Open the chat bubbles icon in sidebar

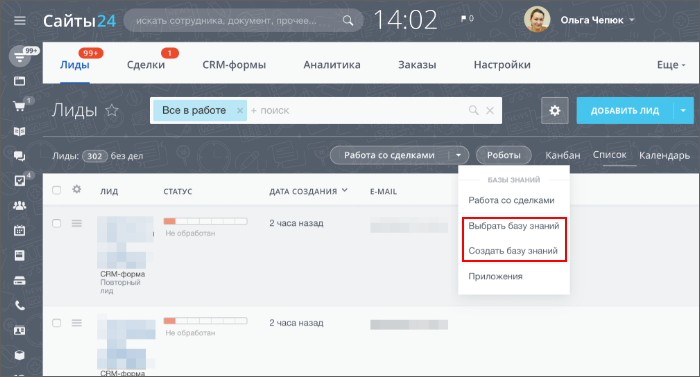[19, 156]
